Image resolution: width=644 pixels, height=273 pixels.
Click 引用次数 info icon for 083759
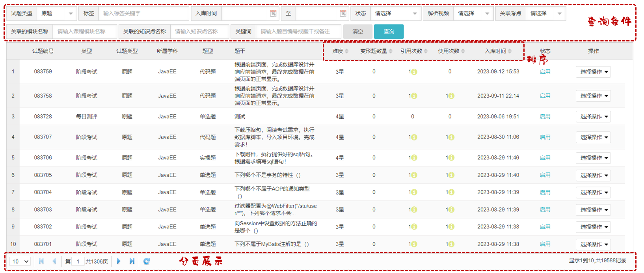click(414, 72)
